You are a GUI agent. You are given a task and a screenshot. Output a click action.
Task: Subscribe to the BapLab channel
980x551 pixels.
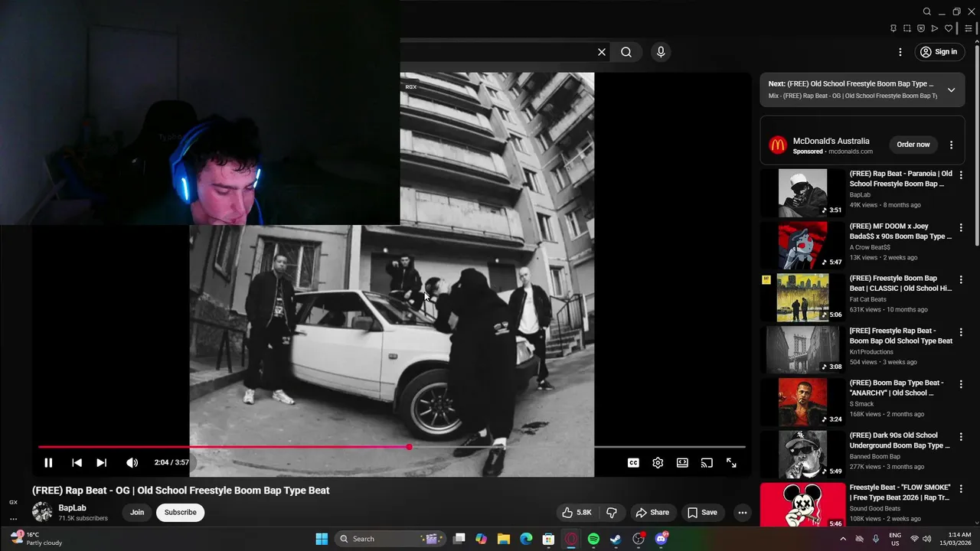tap(180, 513)
